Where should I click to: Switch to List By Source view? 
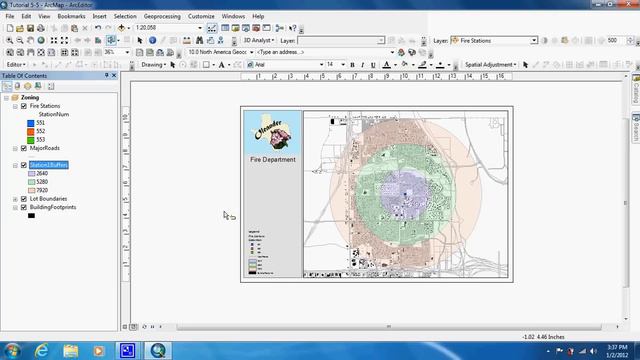point(17,86)
